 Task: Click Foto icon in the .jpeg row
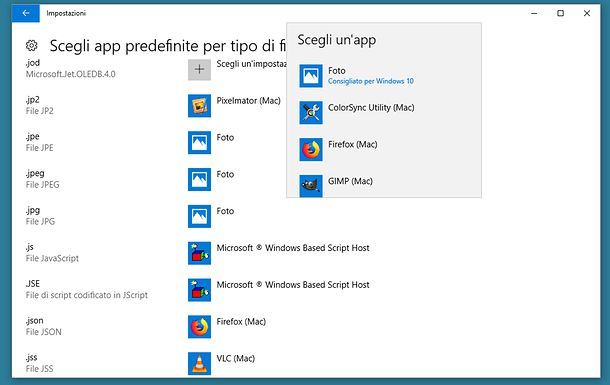199,179
